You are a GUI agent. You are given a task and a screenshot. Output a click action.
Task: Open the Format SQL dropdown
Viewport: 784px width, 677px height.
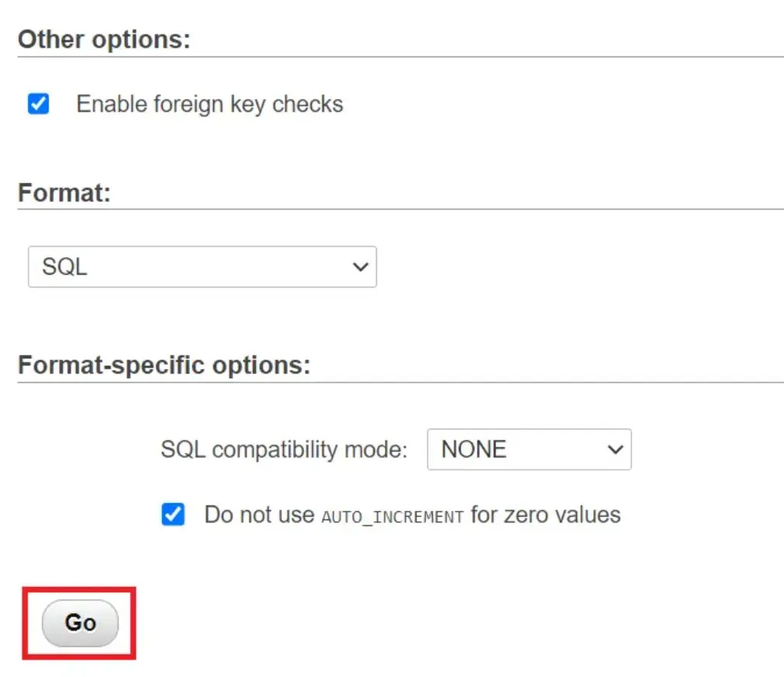coord(202,267)
